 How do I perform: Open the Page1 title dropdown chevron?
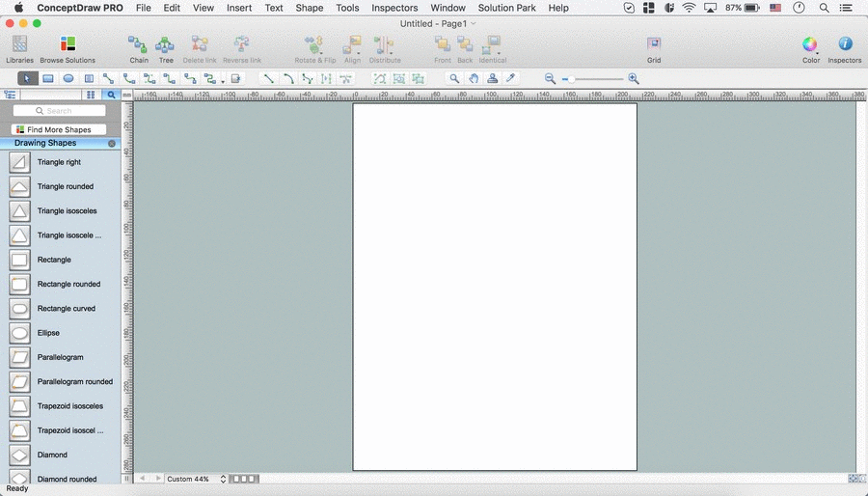474,24
